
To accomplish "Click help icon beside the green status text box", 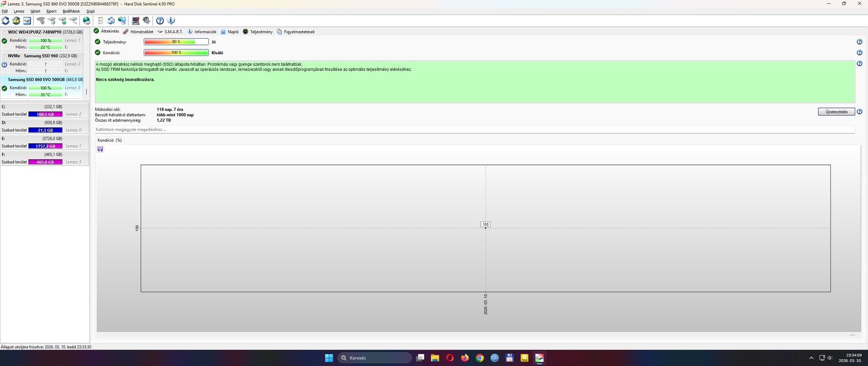I will (x=860, y=64).
